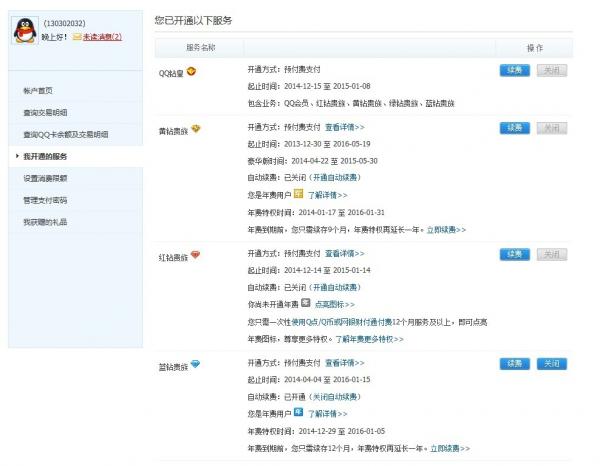Click 续费 button for 红钻贵族
This screenshot has width=600, height=466.
(x=515, y=254)
